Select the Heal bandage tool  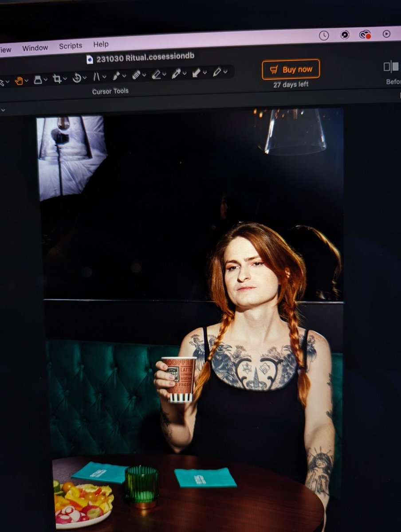tap(136, 75)
